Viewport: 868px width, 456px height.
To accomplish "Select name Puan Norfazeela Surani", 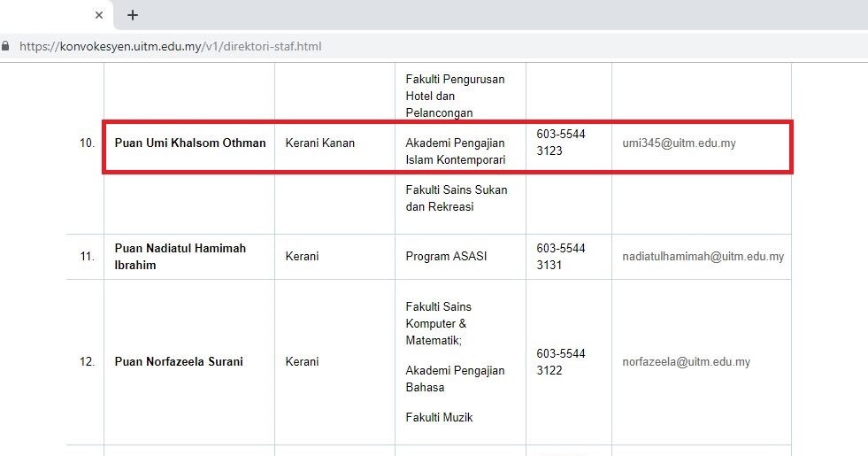I will 178,362.
